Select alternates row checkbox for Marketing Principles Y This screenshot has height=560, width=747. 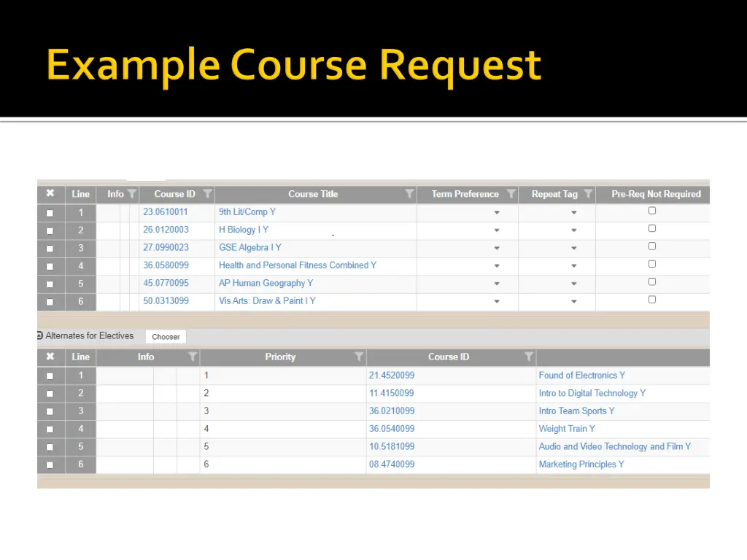(50, 464)
